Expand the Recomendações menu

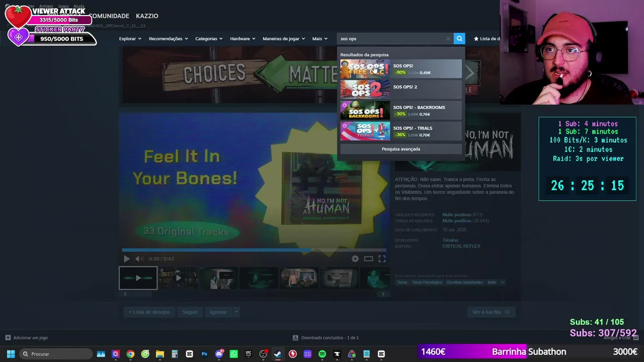click(x=168, y=39)
